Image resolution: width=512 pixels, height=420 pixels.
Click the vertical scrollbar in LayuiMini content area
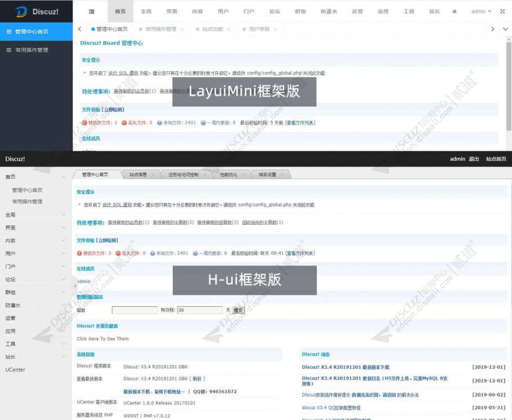pyautogui.click(x=509, y=85)
